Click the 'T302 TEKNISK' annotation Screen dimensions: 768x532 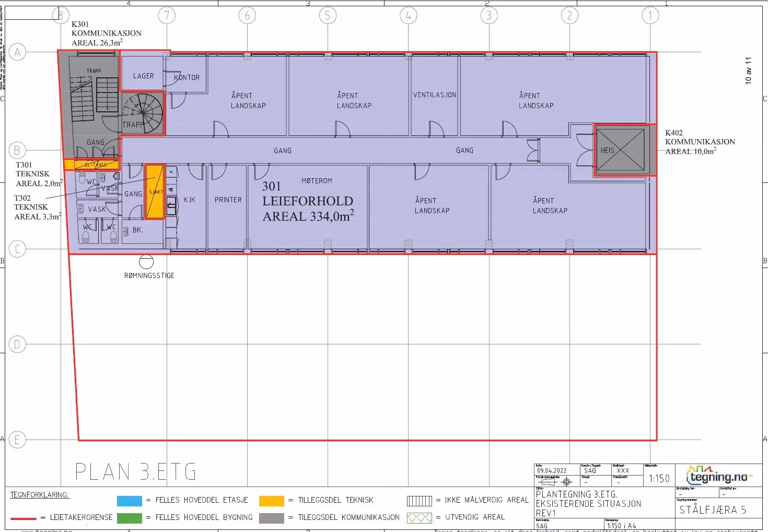click(31, 202)
